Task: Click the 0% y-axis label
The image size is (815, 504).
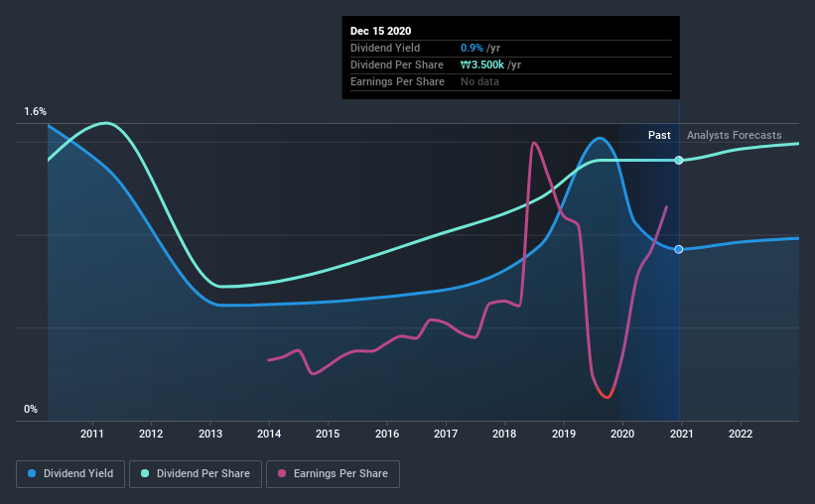Action: (x=31, y=410)
